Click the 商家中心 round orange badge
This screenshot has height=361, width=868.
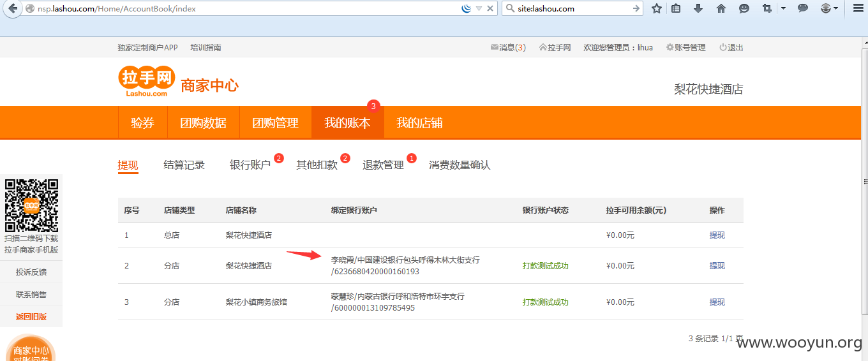[x=31, y=348]
